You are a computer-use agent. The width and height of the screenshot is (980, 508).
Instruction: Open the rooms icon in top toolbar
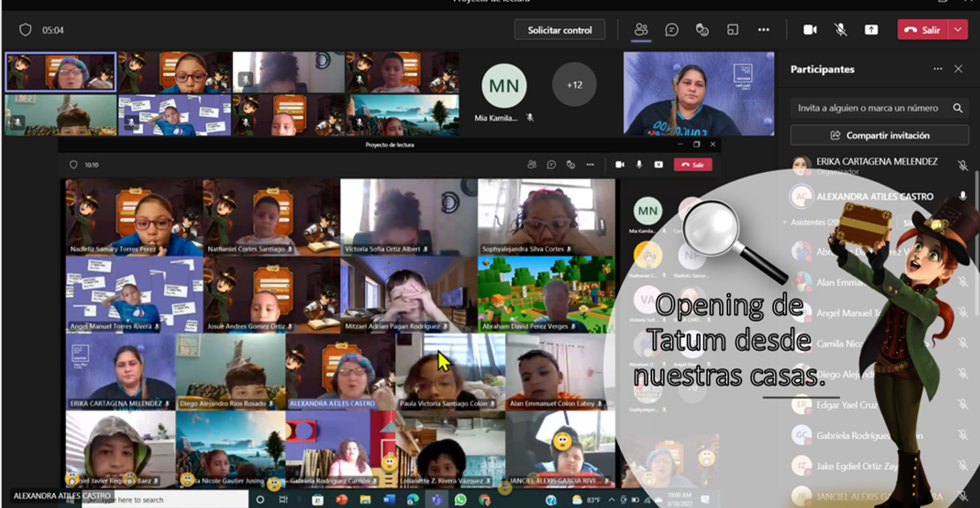coord(732,29)
